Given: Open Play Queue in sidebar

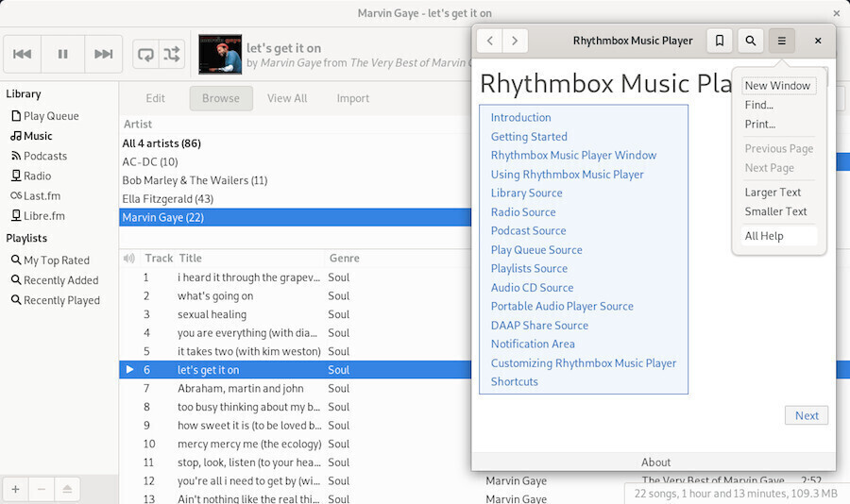Looking at the screenshot, I should pos(45,116).
